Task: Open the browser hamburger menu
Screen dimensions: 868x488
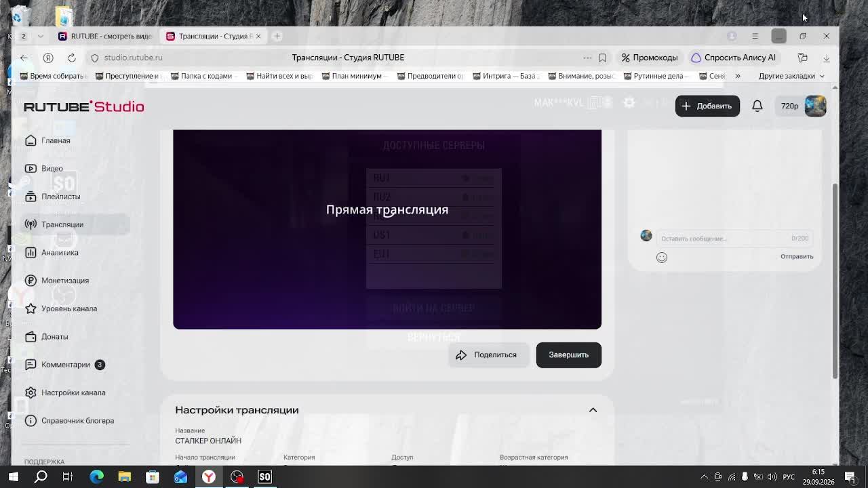Action: (755, 36)
